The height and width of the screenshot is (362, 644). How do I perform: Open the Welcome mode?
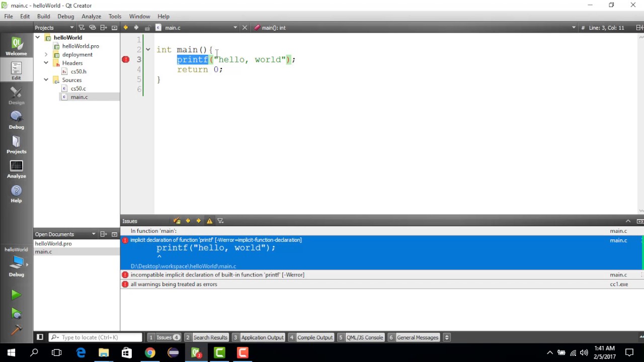coord(16,46)
